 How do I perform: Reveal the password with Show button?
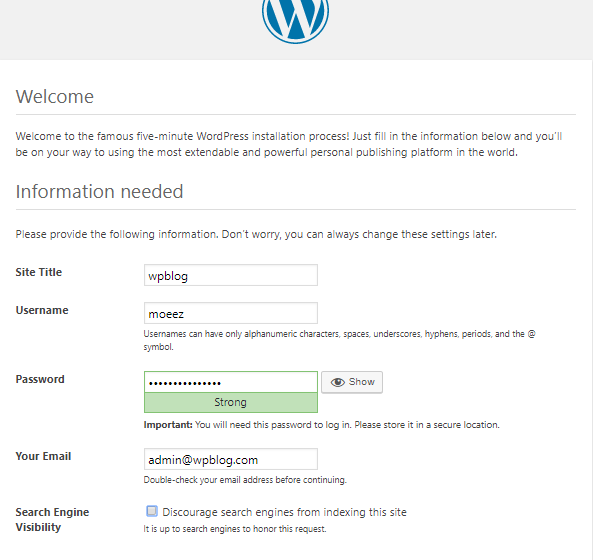[352, 382]
